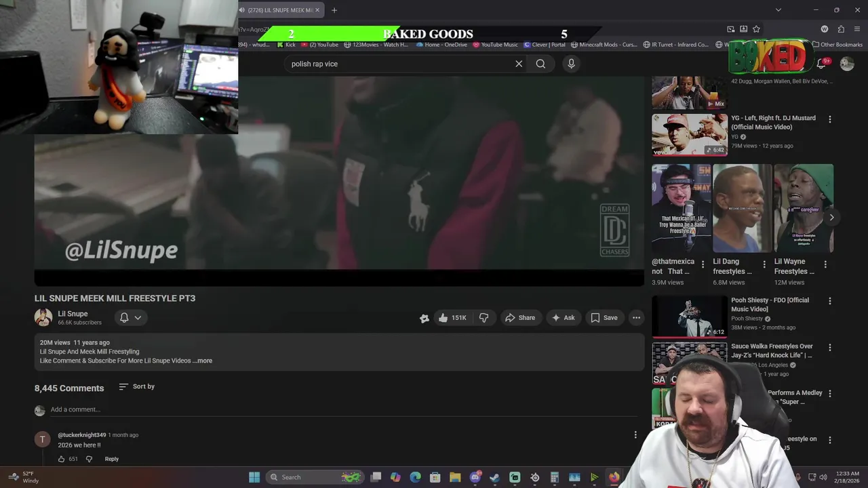Open the account avatar menu
The width and height of the screenshot is (868, 488).
[x=847, y=64]
